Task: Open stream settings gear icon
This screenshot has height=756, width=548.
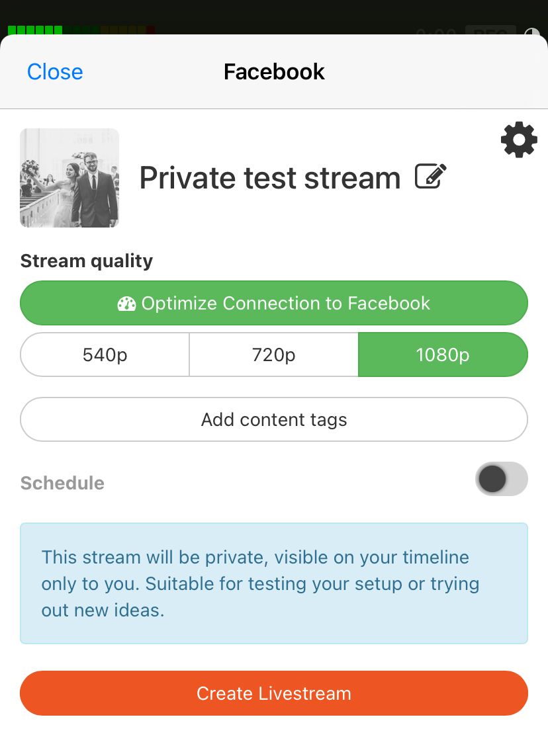Action: tap(519, 140)
